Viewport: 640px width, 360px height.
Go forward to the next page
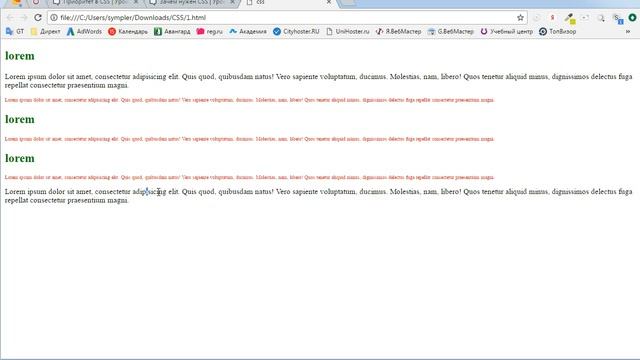click(24, 18)
